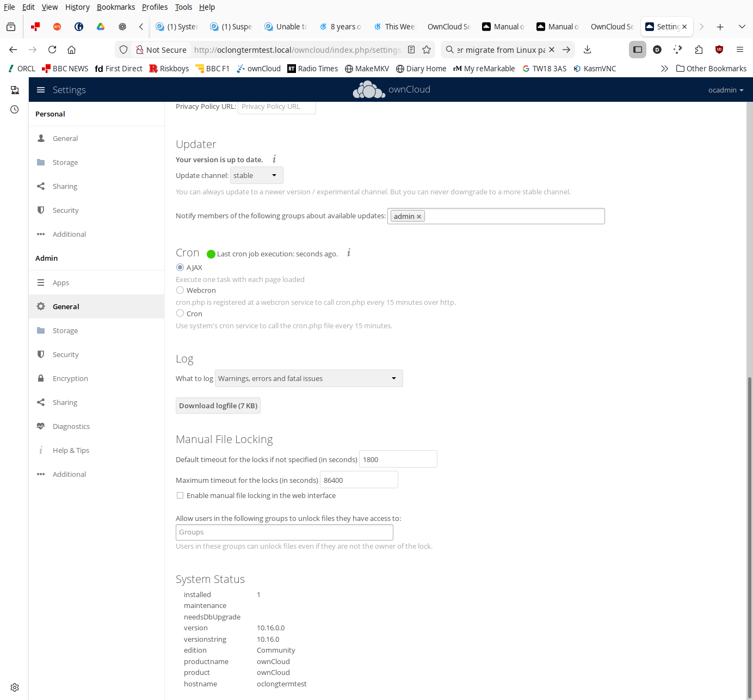Remove the admin group tag

419,217
